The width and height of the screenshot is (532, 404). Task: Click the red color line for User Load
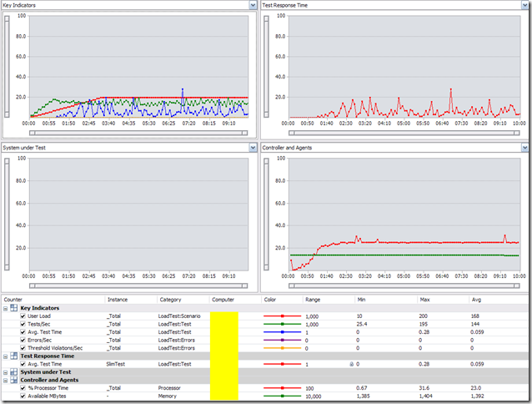click(283, 316)
